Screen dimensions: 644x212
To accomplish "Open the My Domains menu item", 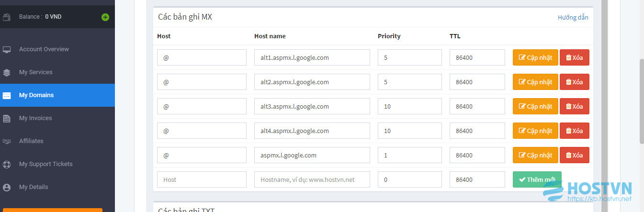I will pyautogui.click(x=57, y=95).
